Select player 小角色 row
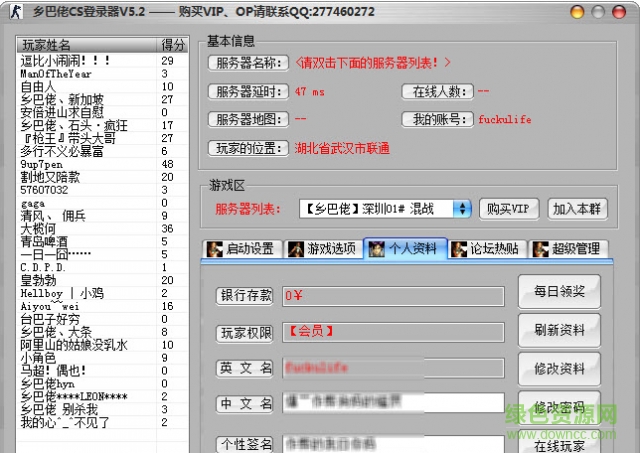640x453 pixels. pyautogui.click(x=102, y=358)
